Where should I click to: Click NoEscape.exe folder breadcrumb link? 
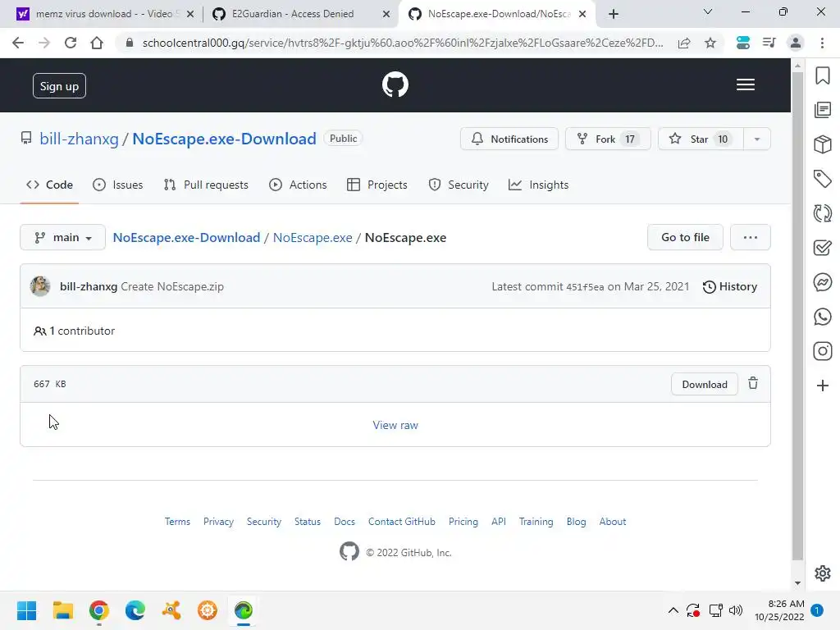(313, 237)
